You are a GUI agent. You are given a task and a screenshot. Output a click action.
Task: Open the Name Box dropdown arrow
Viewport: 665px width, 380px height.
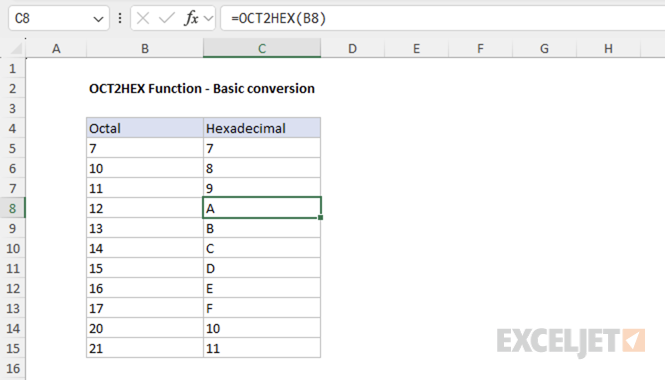[98, 19]
